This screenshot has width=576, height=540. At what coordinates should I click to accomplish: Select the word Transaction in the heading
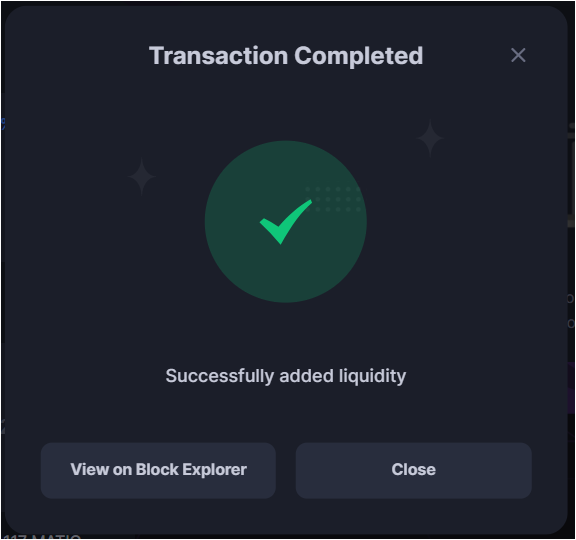(x=219, y=56)
